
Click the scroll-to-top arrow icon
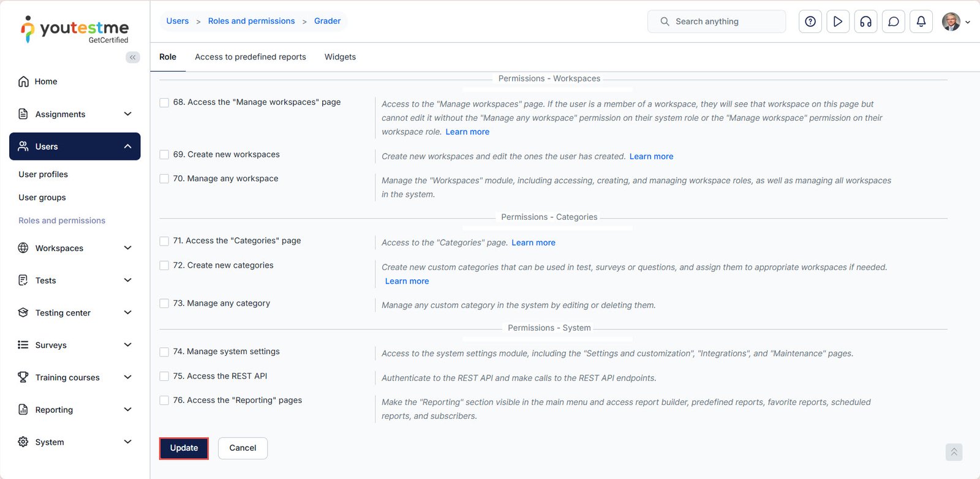point(953,452)
